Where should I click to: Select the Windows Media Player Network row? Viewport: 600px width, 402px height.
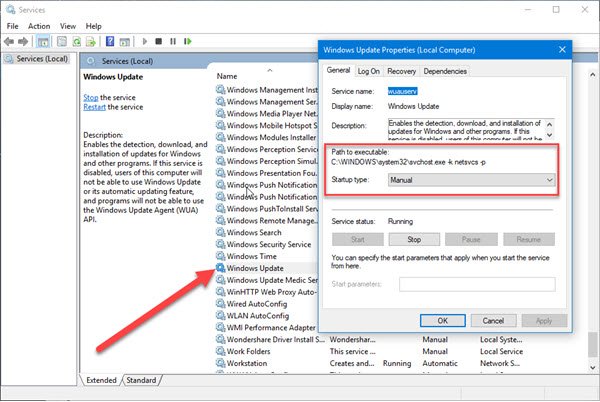click(x=267, y=113)
